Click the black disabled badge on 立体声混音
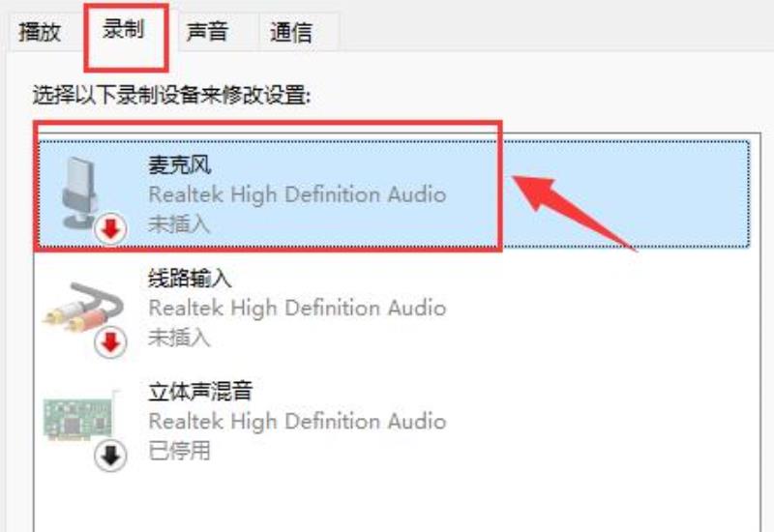This screenshot has height=532, width=774. tap(110, 456)
